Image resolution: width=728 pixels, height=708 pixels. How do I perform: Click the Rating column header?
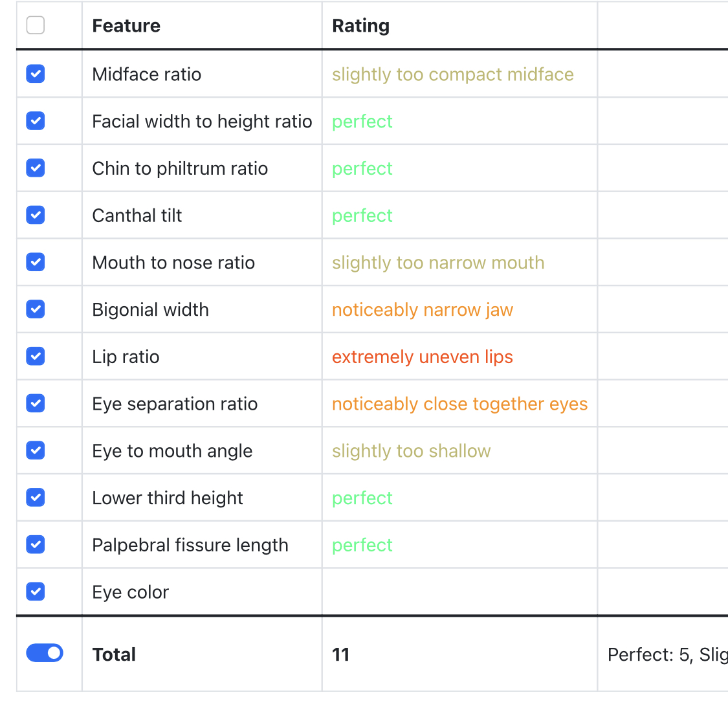click(360, 26)
